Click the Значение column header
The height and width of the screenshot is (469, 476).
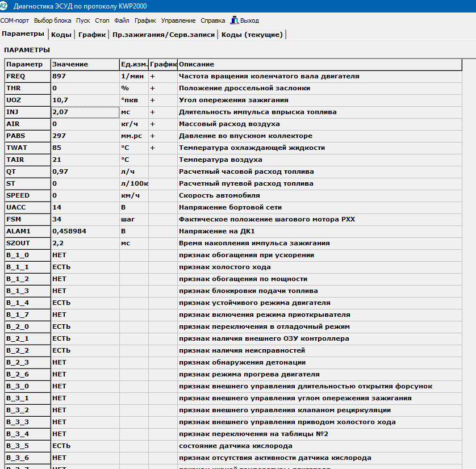pos(85,64)
